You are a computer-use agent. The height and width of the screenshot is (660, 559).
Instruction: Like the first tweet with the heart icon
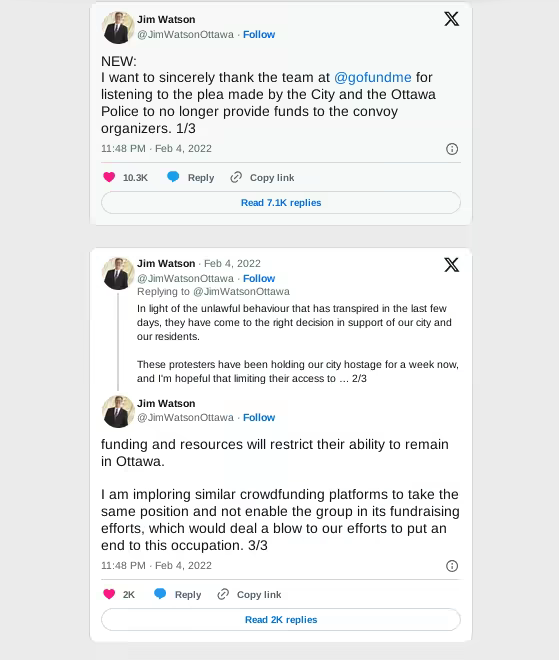[x=109, y=177]
